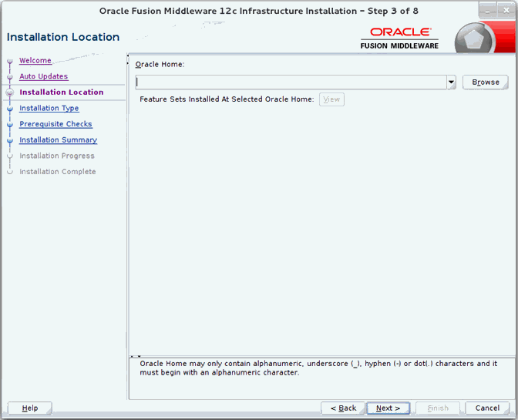Focus the Oracle Home text field
518x420 pixels.
click(291, 82)
